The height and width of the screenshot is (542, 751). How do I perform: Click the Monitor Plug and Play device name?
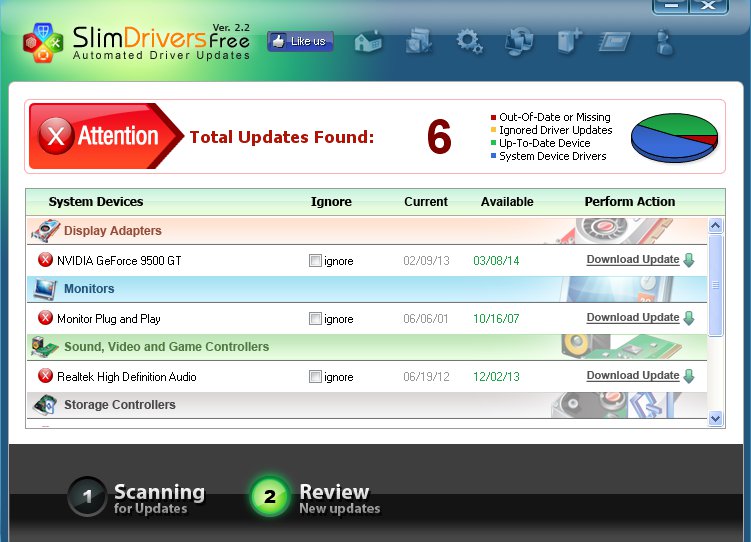point(109,319)
